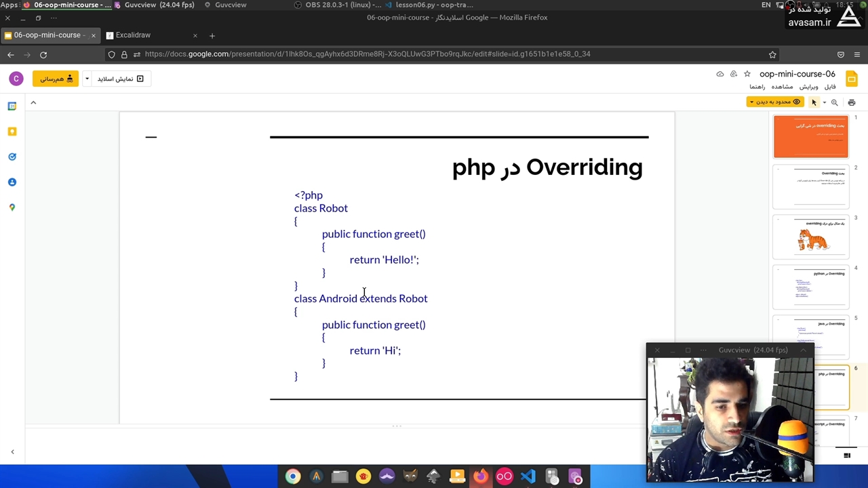Expand the slideshow options dropdown arrow
The width and height of the screenshot is (868, 488).
pos(87,79)
